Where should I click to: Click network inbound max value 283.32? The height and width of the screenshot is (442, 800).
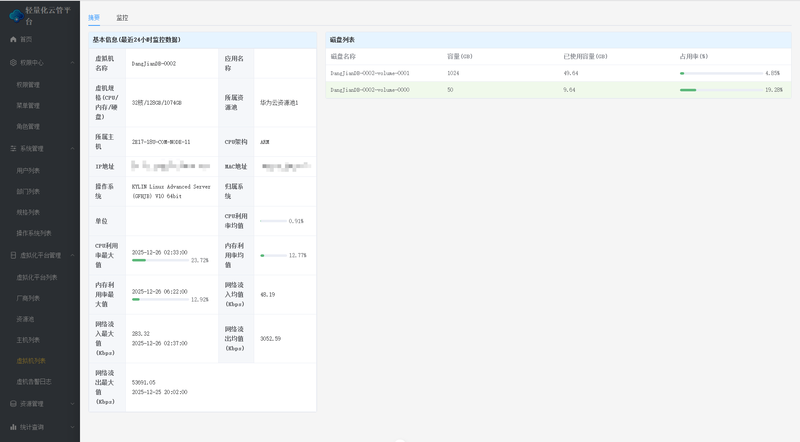tap(141, 334)
